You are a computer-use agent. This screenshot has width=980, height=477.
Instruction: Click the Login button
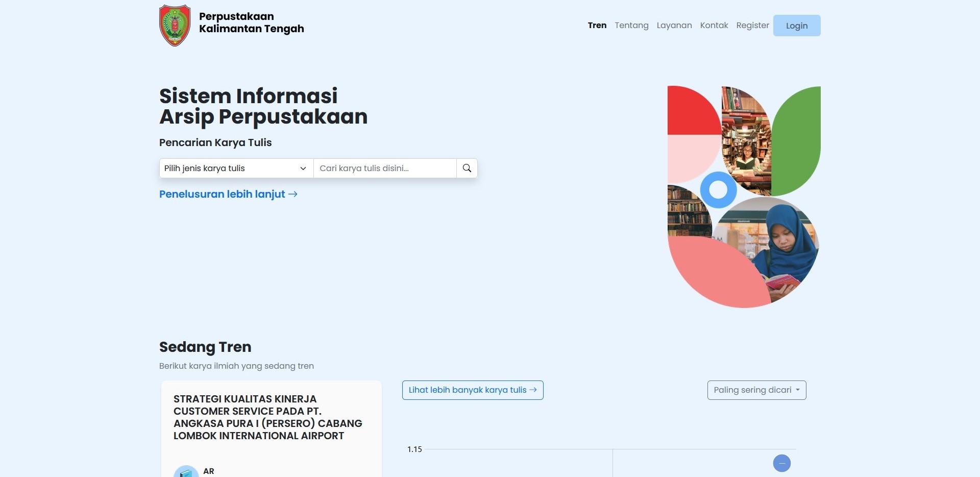[x=797, y=26]
